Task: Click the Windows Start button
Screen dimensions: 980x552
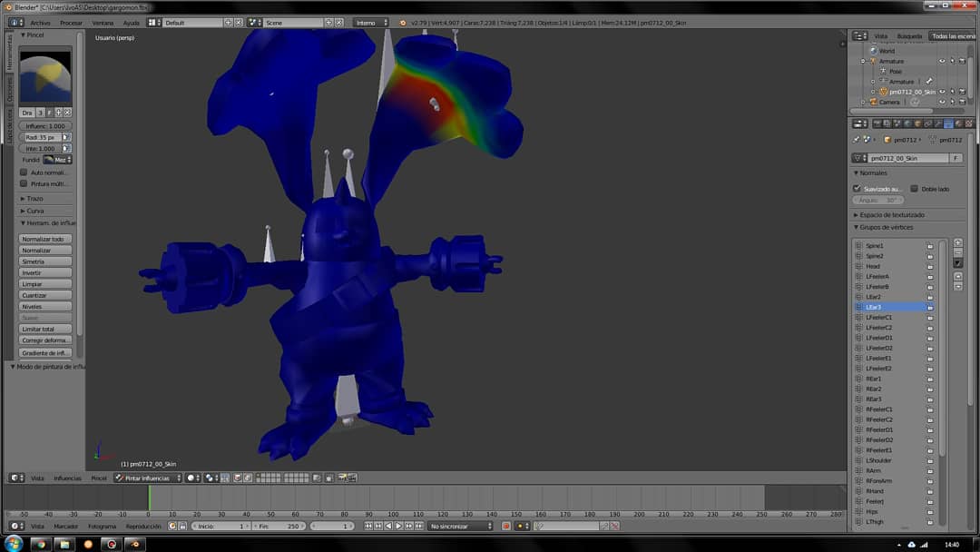Action: (x=13, y=543)
